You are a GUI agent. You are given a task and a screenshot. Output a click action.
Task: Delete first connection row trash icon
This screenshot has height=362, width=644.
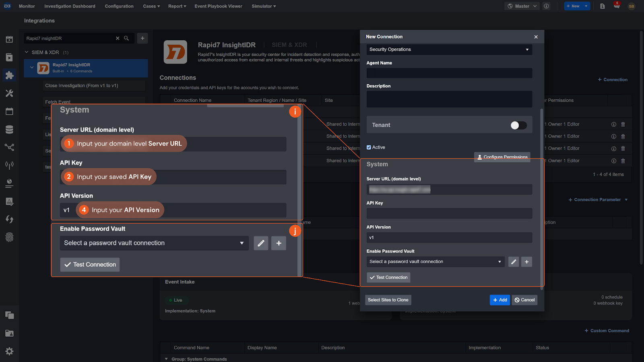(x=623, y=124)
